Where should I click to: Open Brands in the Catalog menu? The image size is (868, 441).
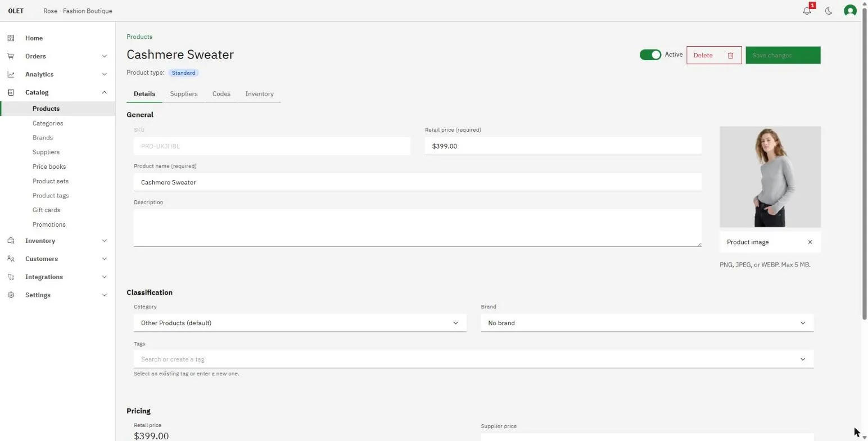pyautogui.click(x=43, y=138)
